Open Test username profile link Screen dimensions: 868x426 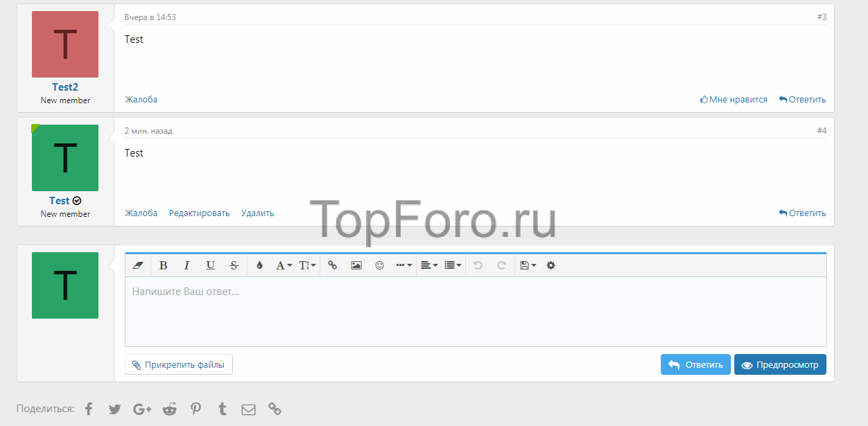[x=60, y=201]
